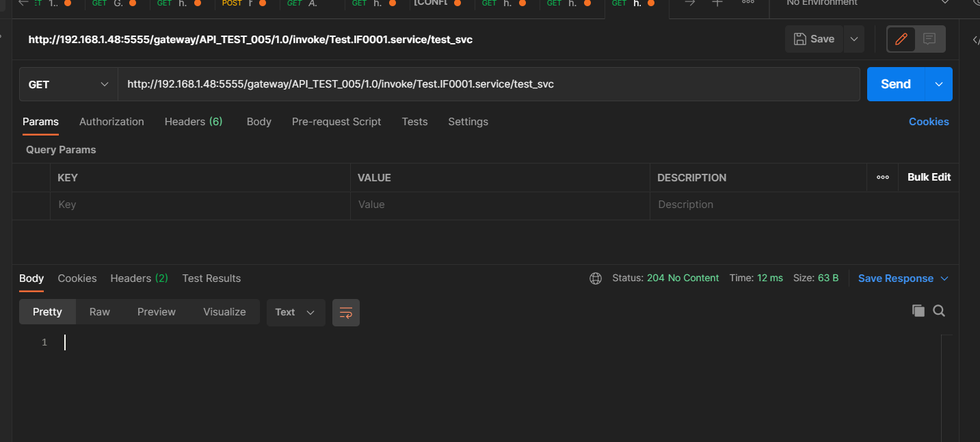Toggle the line wrap icon
This screenshot has width=980, height=442.
coord(346,313)
